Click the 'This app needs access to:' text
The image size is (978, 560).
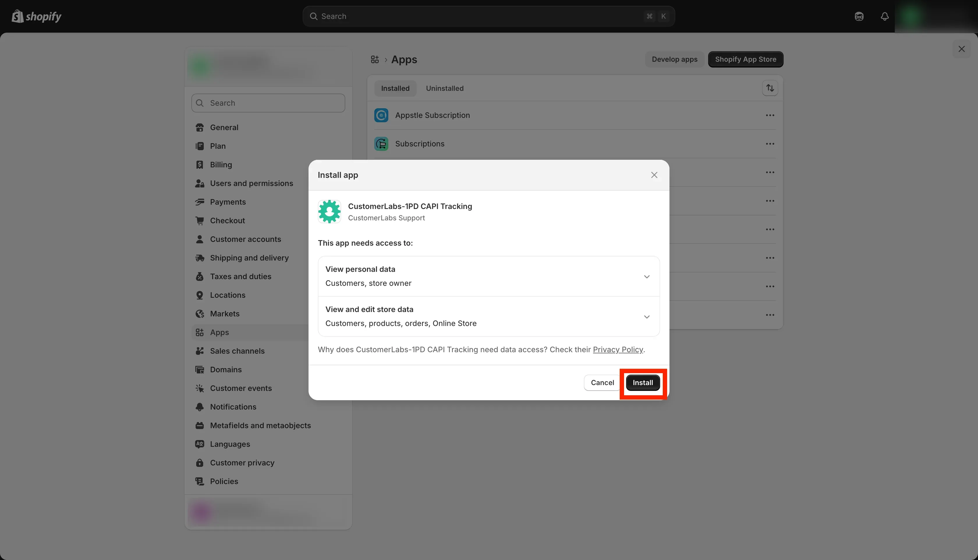coord(365,243)
